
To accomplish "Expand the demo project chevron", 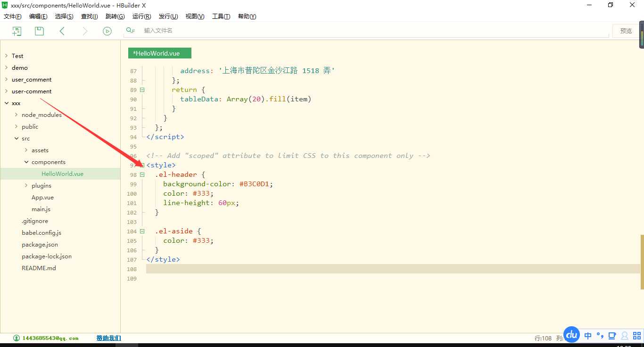I will click(6, 67).
